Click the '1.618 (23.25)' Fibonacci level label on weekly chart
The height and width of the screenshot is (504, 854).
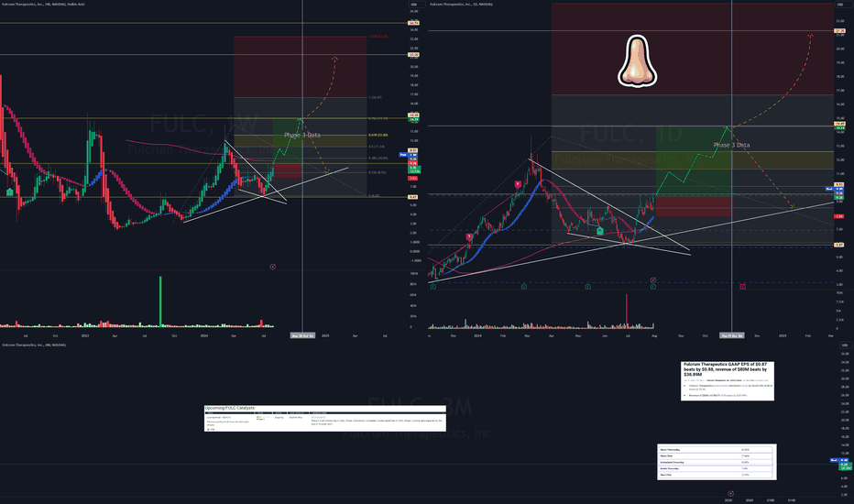click(378, 37)
